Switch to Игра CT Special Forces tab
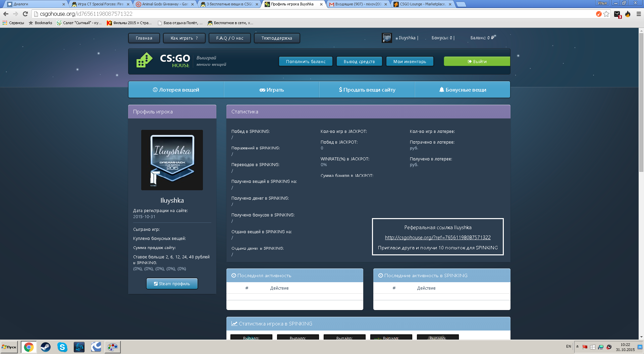The height and width of the screenshot is (354, 644). (100, 4)
